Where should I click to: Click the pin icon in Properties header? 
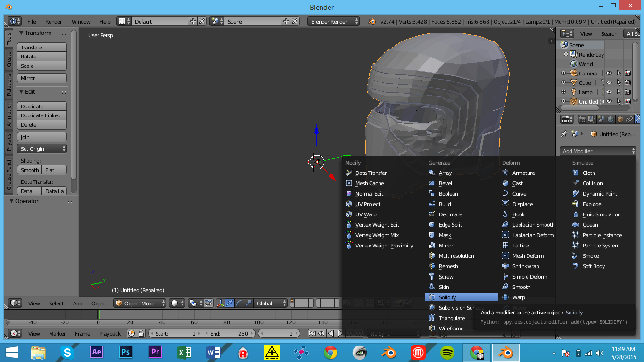coord(564,134)
